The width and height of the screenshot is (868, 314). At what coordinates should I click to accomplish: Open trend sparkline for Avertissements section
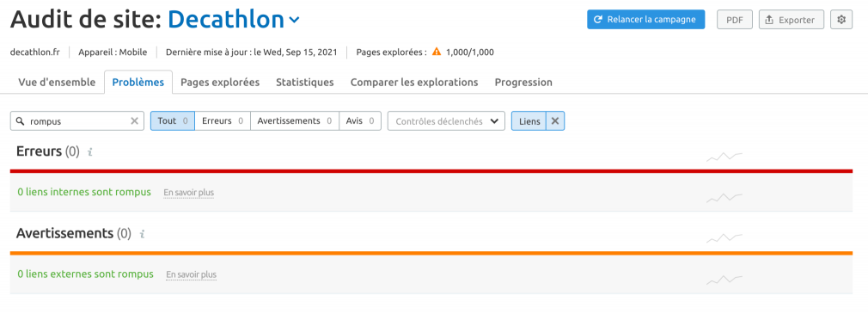tap(724, 238)
